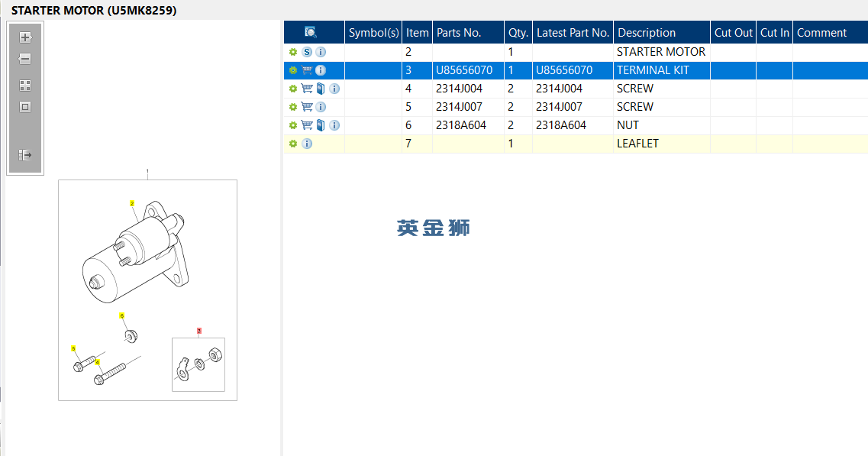Zoom in on the parts diagram

point(25,37)
